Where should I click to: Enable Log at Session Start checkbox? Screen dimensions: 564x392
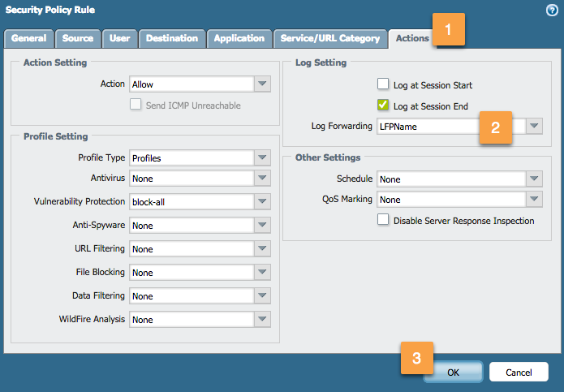383,84
